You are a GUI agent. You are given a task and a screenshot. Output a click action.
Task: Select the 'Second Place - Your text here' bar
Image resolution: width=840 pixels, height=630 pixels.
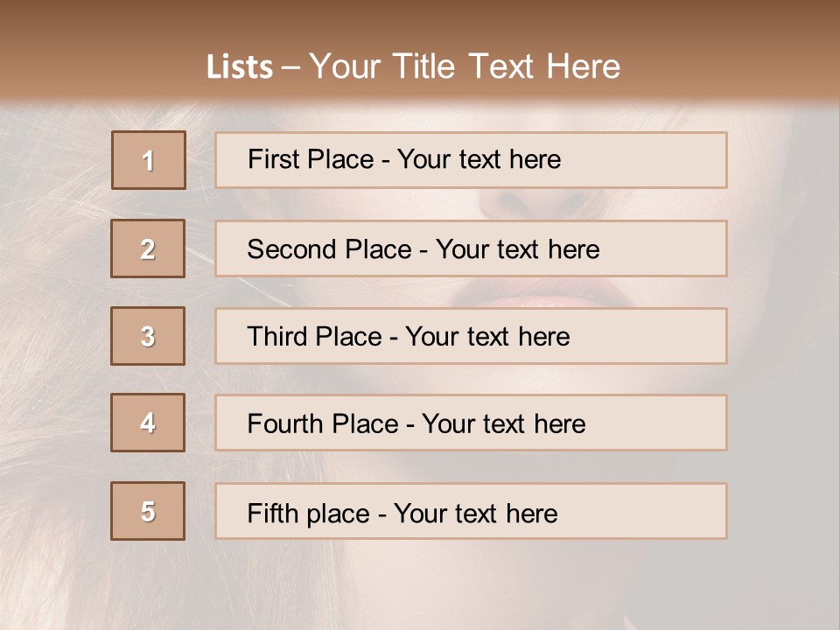click(471, 248)
